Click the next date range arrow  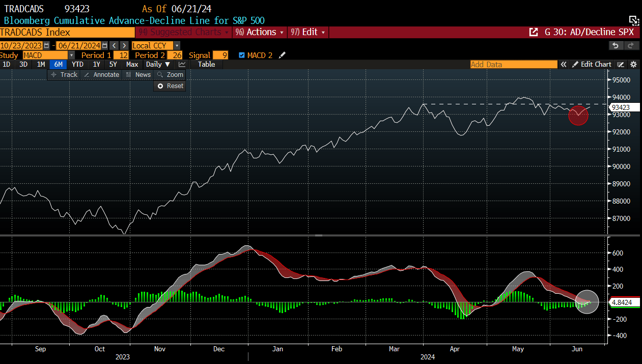[x=124, y=46]
